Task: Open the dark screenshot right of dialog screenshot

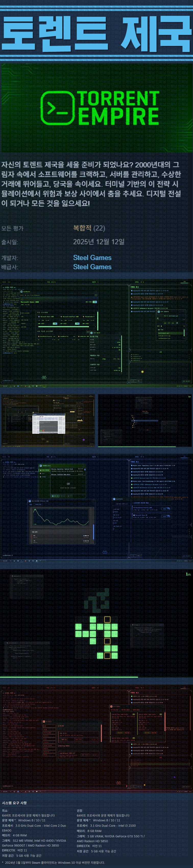Action: click(x=145, y=420)
